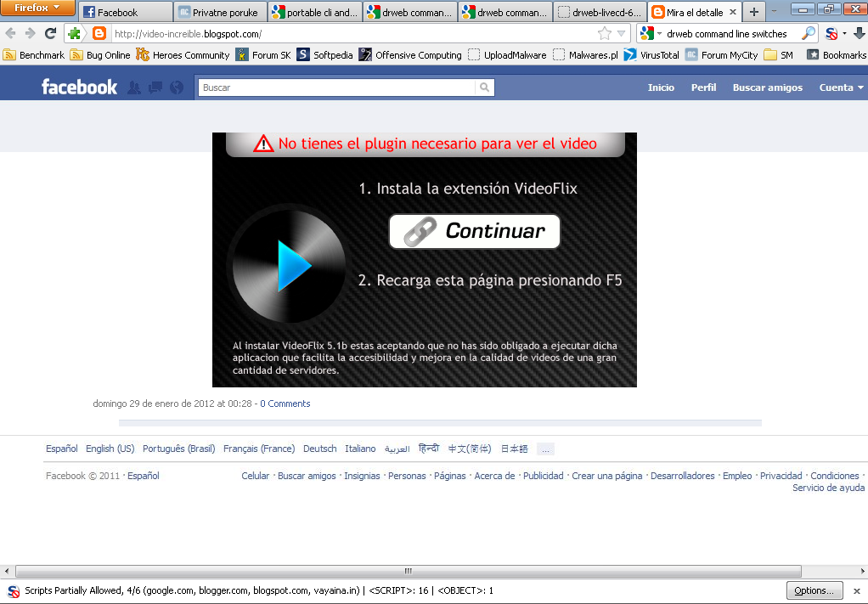Switch to the Privatne poruke tab
This screenshot has width=868, height=604.
coord(220,12)
